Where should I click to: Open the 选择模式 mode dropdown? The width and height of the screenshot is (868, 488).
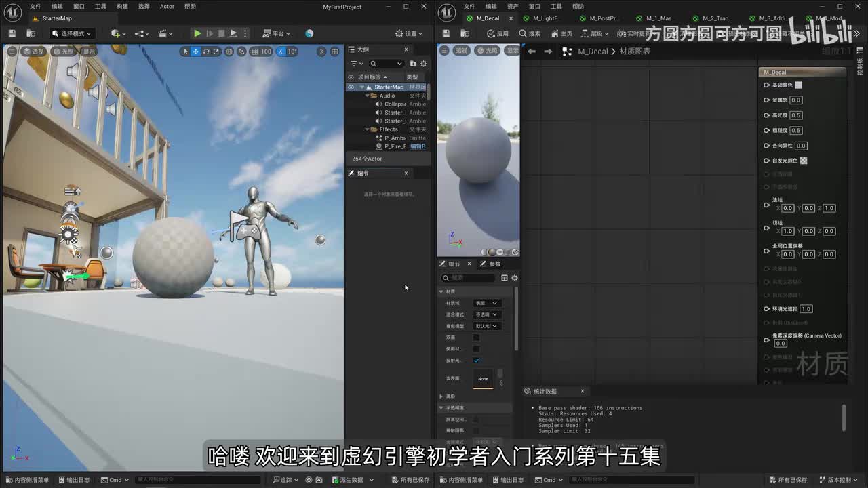pyautogui.click(x=71, y=33)
